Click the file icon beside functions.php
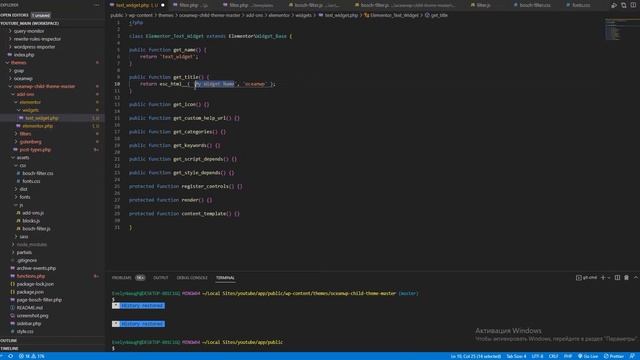 pyautogui.click(x=13, y=276)
